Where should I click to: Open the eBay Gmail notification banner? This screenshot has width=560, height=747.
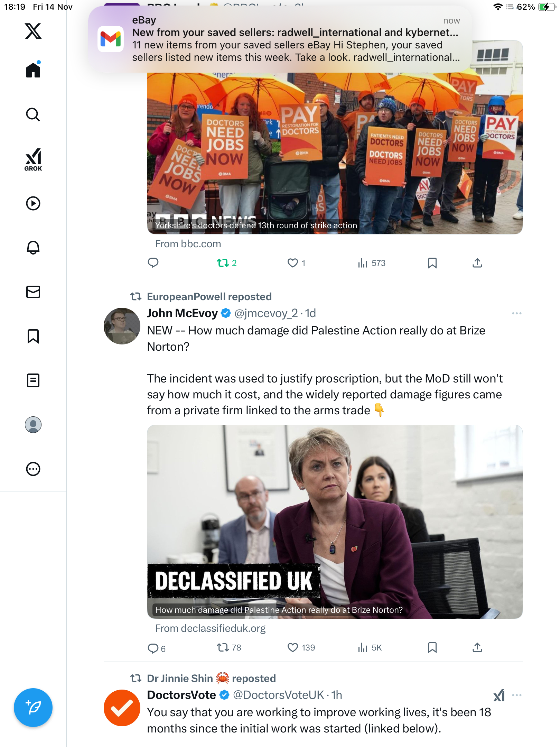(x=280, y=39)
